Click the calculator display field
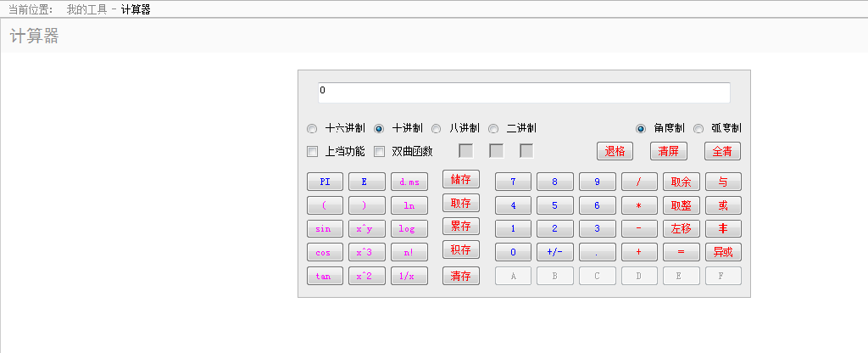Viewport: 868px width, 353px height. click(524, 92)
